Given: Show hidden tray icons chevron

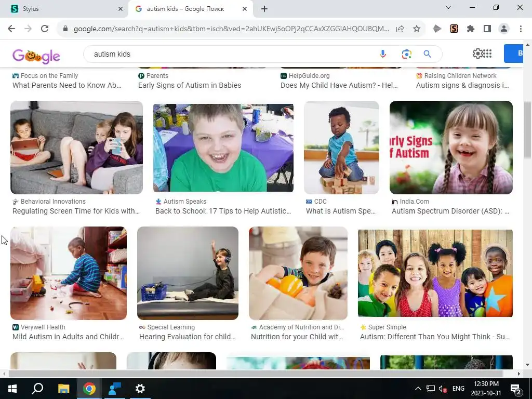Looking at the screenshot, I should coord(418,389).
